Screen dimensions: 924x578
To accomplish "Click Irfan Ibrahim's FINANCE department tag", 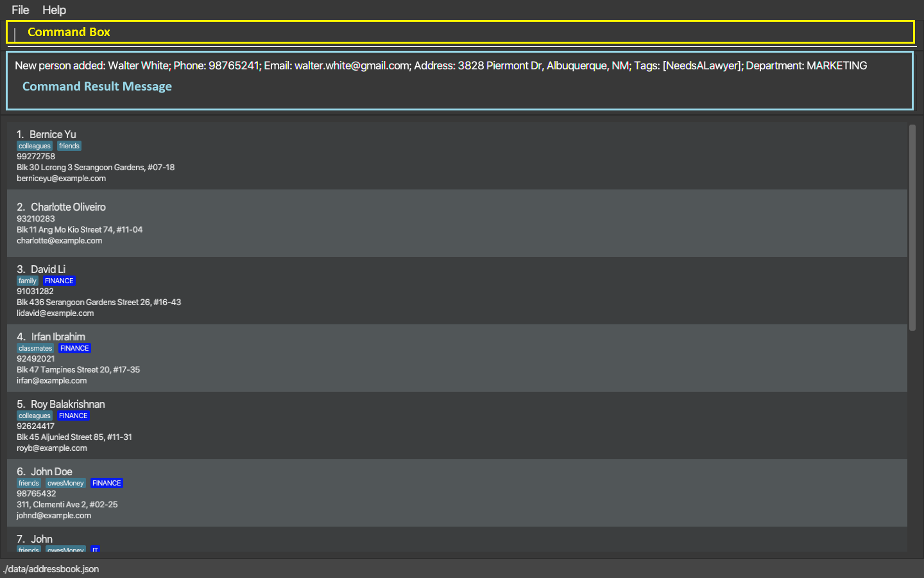I will click(x=74, y=348).
